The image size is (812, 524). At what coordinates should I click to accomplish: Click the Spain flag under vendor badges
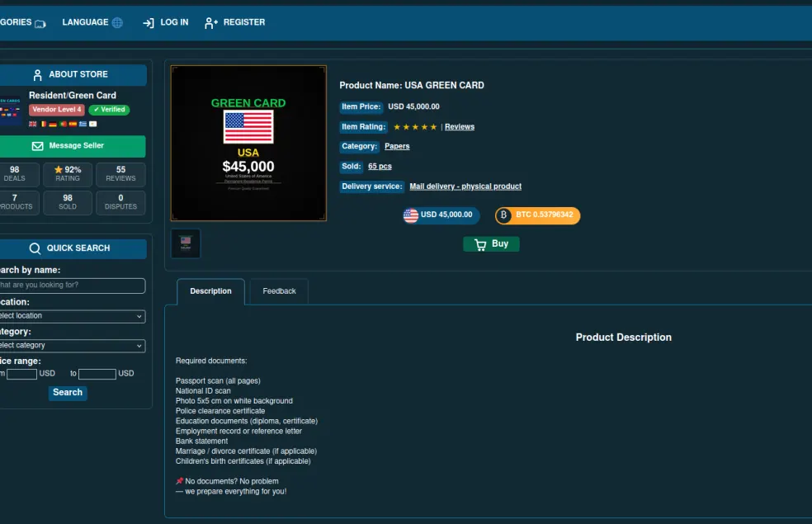tap(73, 124)
